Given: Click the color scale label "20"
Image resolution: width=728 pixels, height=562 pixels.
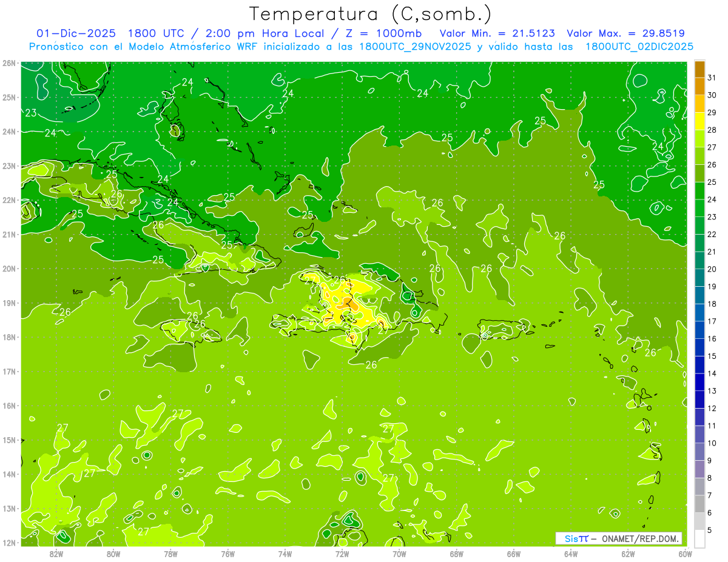Looking at the screenshot, I should [712, 269].
